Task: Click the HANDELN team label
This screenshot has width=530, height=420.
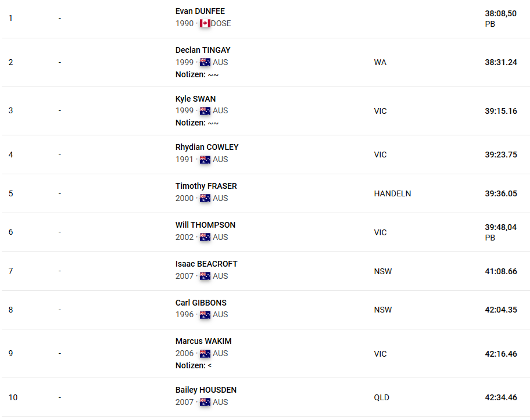Action: 392,193
